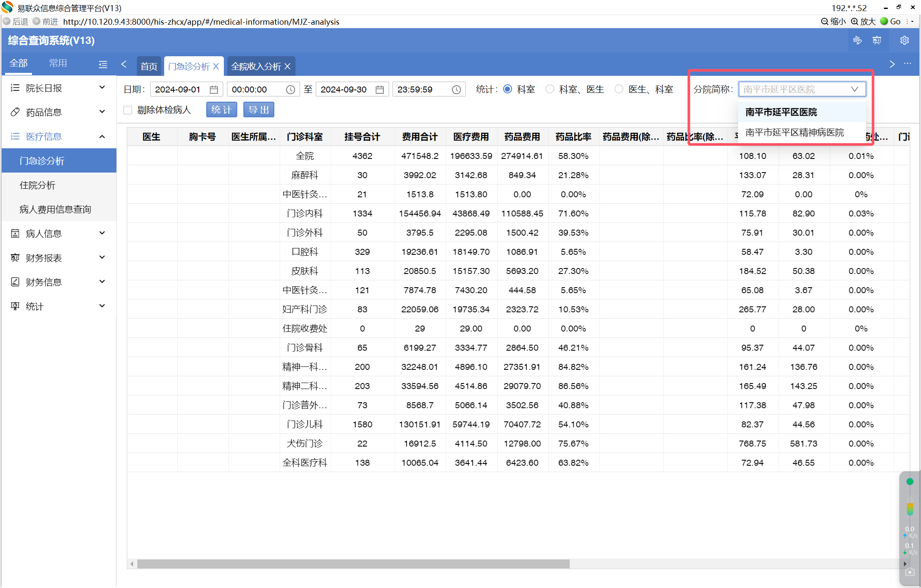Click the 统计 button
This screenshot has width=921, height=588.
(221, 110)
